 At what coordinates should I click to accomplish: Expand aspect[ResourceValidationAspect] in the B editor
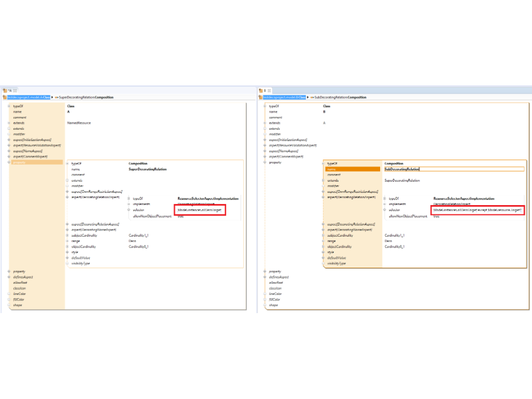coord(265,145)
